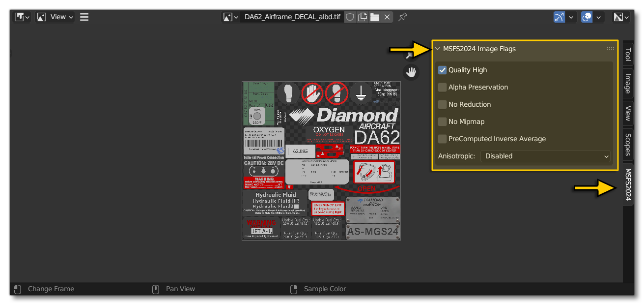Open the display channels dropdown at top right

click(x=621, y=16)
